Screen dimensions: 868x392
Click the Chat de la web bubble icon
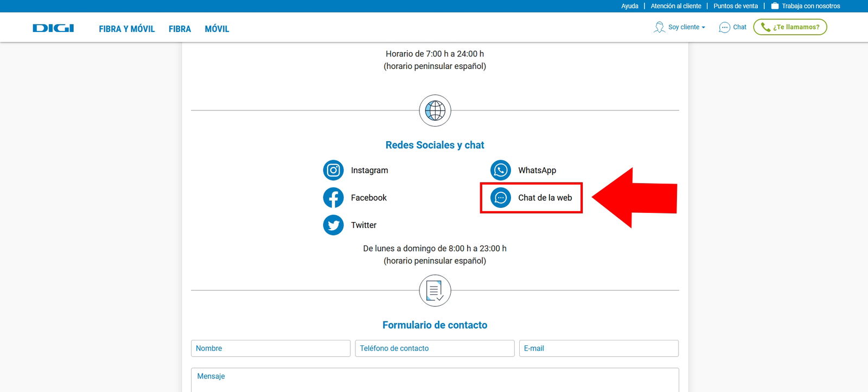501,198
